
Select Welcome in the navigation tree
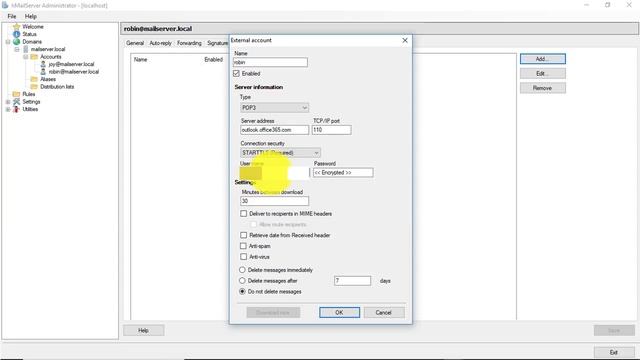[33, 27]
